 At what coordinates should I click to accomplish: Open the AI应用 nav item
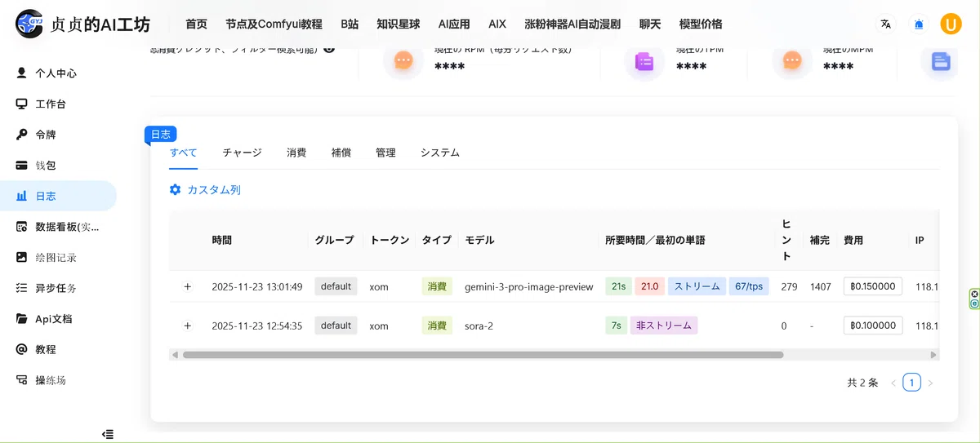coord(454,24)
